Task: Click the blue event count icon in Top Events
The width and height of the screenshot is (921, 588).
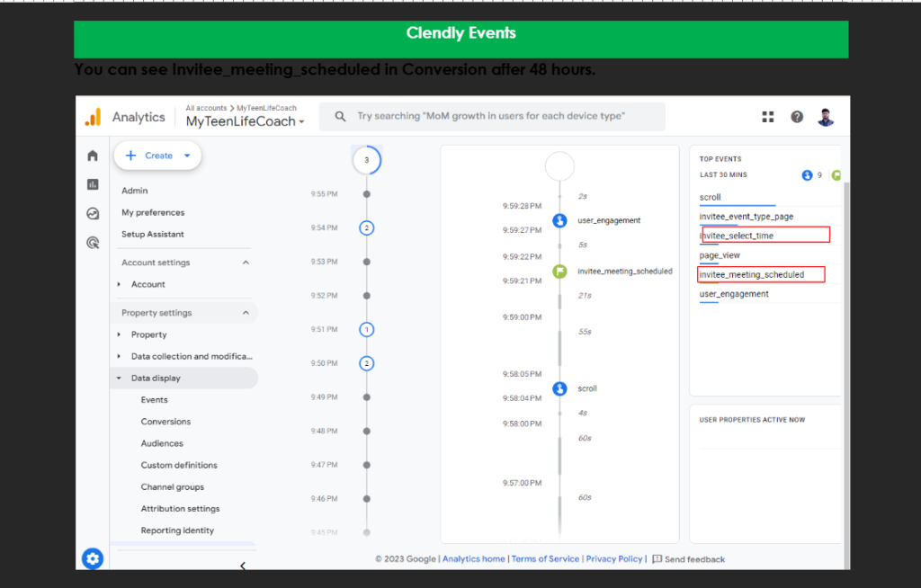Action: click(x=807, y=175)
